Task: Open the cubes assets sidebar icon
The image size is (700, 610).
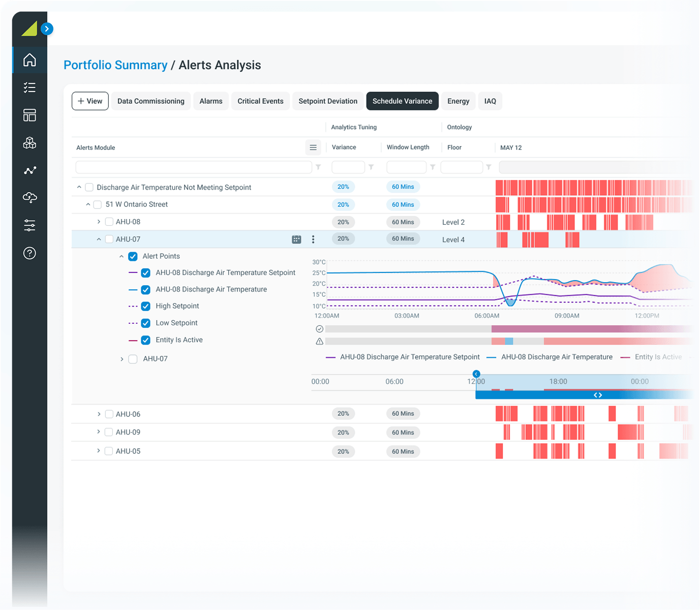Action: 29,143
